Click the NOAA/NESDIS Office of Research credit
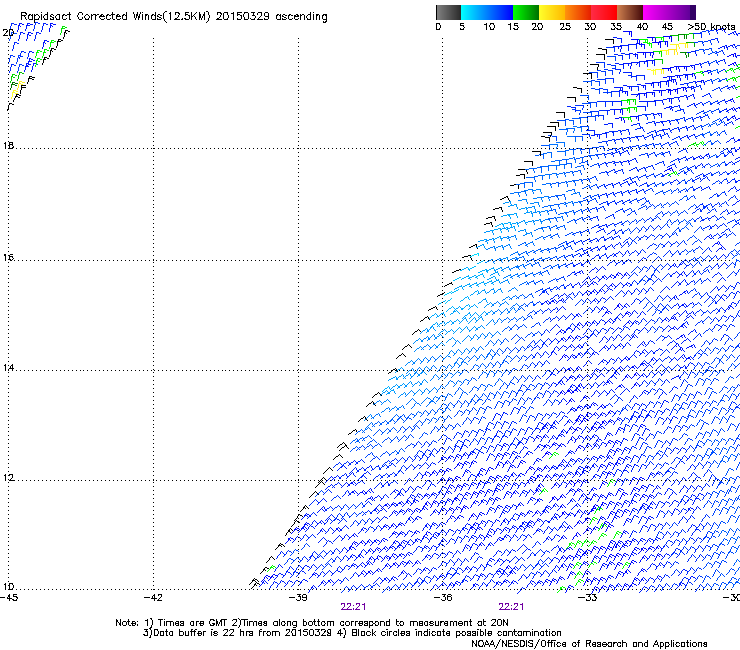This screenshot has height=650, width=740. [x=589, y=644]
